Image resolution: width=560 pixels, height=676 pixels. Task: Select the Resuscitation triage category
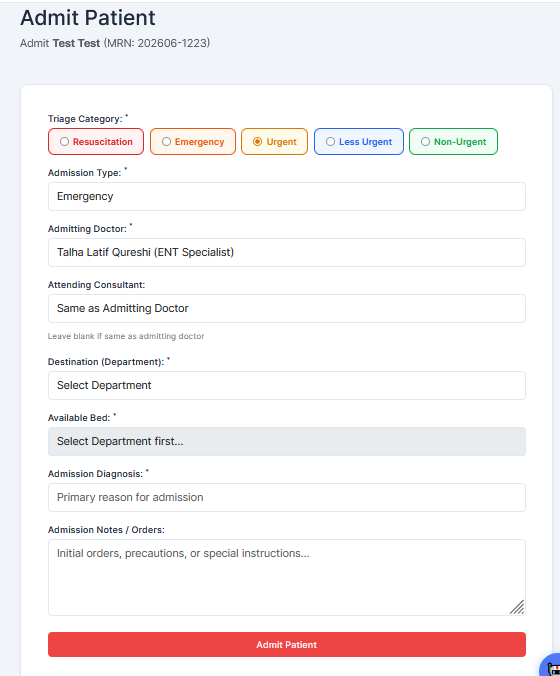click(96, 141)
